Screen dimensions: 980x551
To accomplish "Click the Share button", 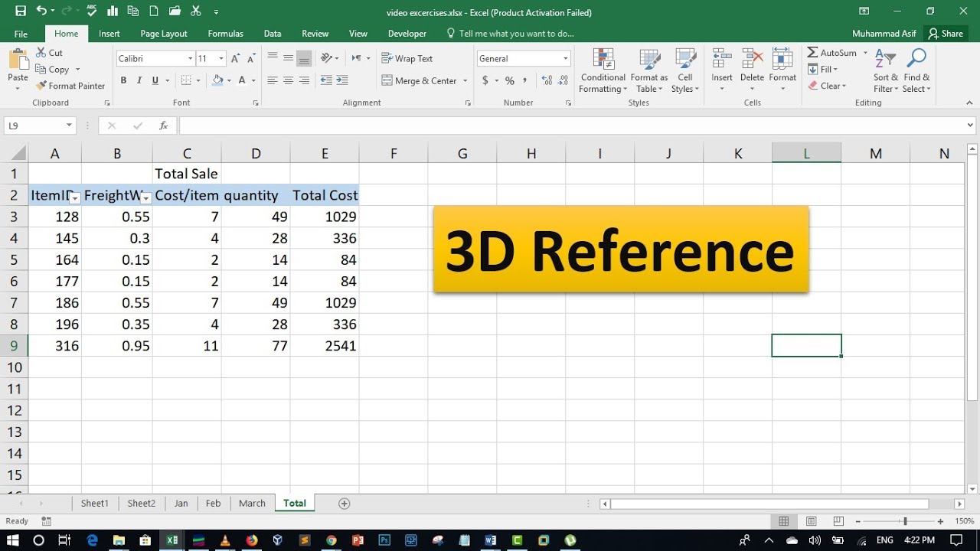I will coord(945,34).
